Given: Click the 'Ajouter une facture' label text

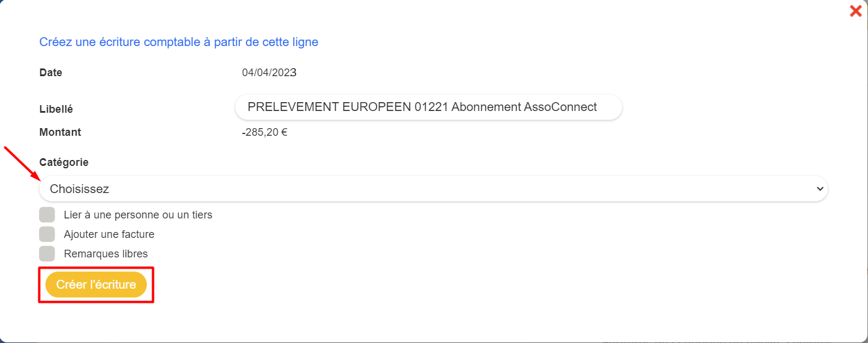Looking at the screenshot, I should tap(109, 234).
